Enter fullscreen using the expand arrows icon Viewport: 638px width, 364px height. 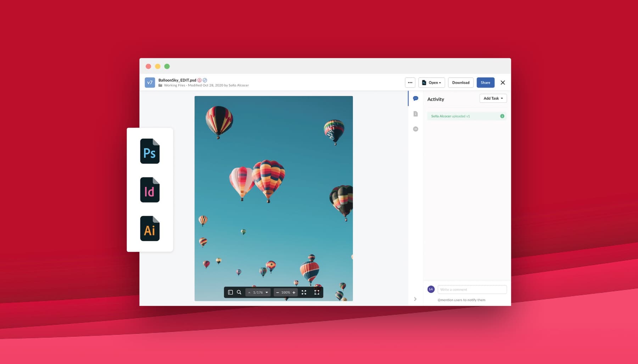pos(304,292)
